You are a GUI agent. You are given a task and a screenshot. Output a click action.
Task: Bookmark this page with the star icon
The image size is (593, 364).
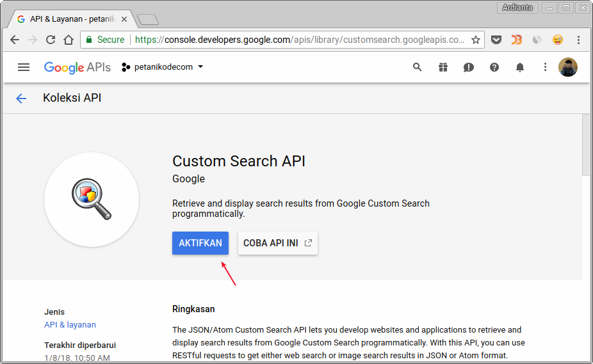(x=476, y=40)
